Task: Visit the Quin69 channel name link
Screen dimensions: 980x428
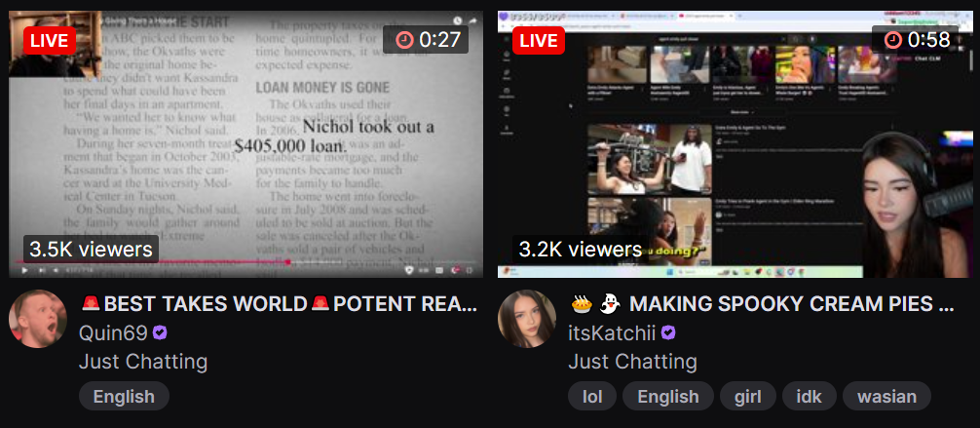Action: pyautogui.click(x=113, y=333)
